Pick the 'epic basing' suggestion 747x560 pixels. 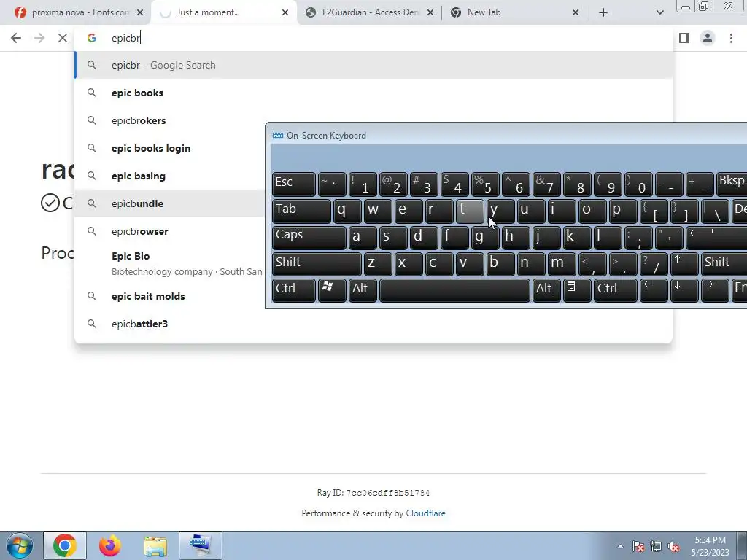[169, 176]
